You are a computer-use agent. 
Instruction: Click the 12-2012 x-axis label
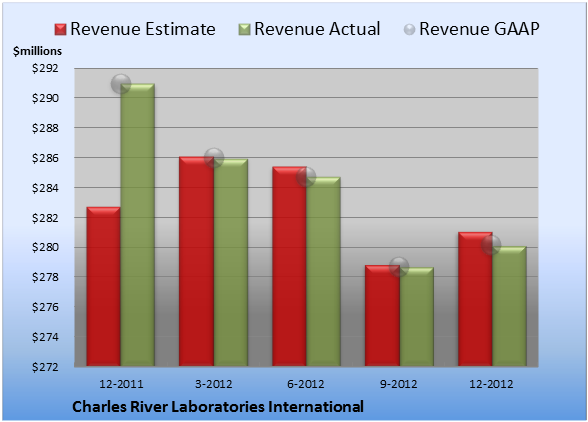[x=491, y=384]
